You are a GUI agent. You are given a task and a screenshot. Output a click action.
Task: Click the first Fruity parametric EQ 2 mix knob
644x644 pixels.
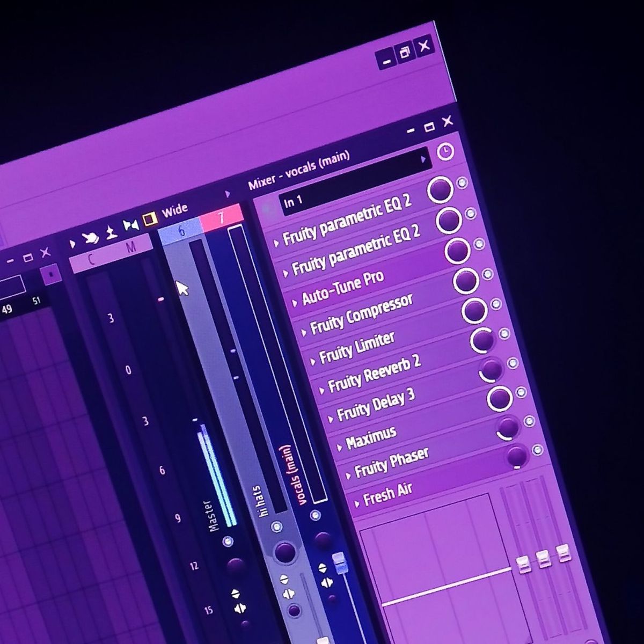[x=440, y=189]
